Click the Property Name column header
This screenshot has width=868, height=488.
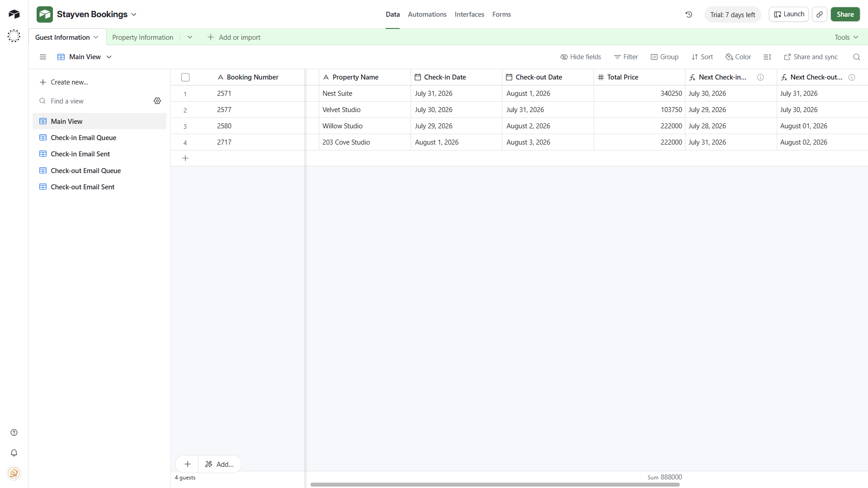[x=365, y=77]
